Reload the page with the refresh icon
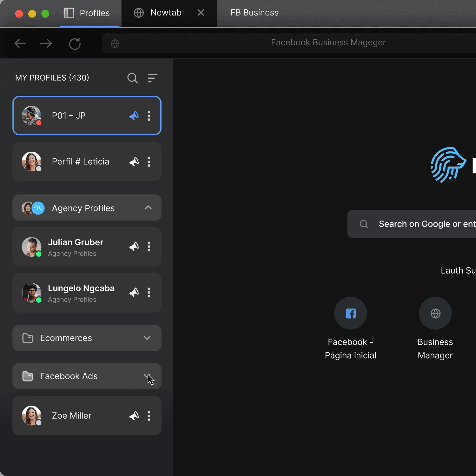The width and height of the screenshot is (476, 476). 75,44
